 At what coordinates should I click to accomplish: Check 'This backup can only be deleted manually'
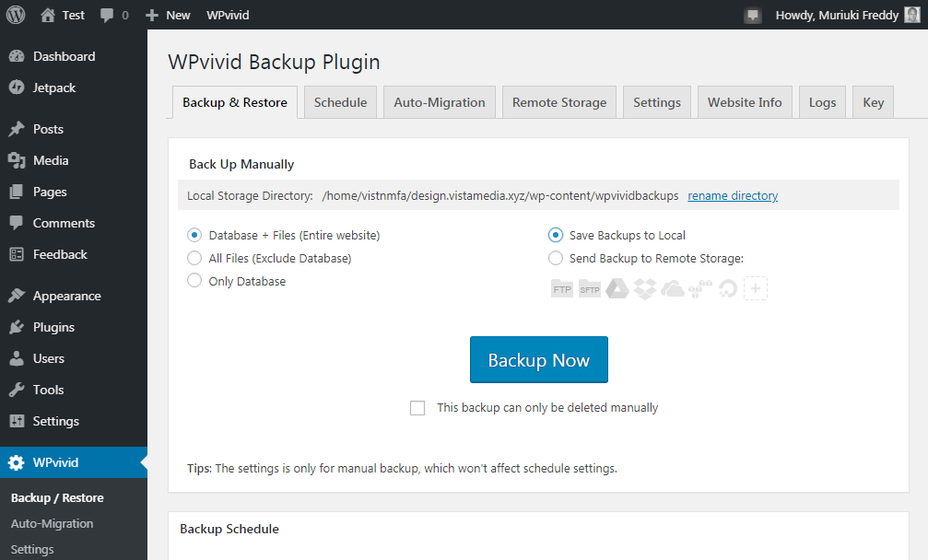[417, 408]
